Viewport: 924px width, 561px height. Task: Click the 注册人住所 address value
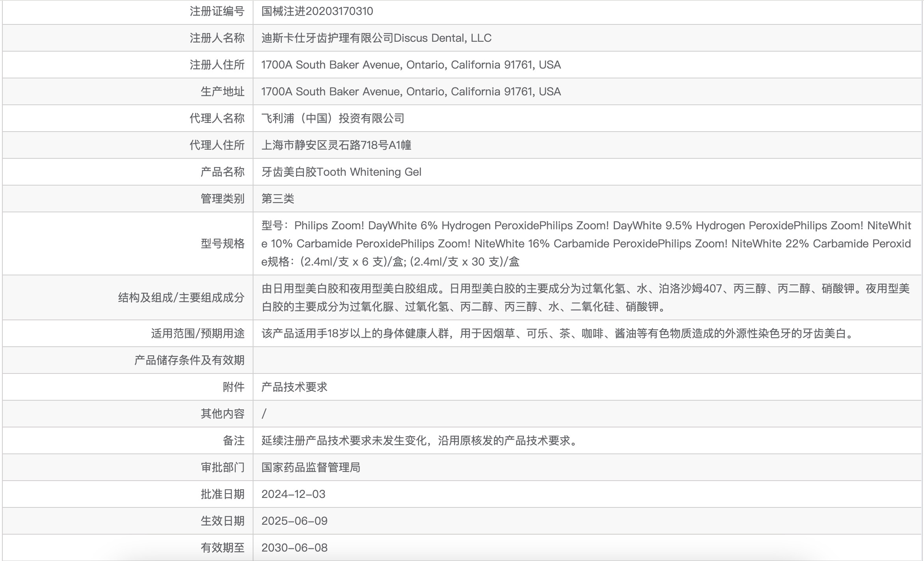pyautogui.click(x=411, y=65)
